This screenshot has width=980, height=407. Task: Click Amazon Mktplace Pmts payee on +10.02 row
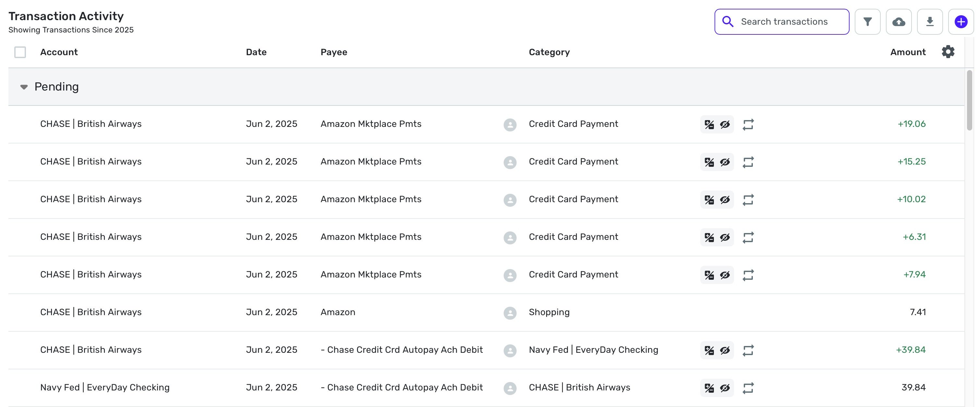[x=371, y=199]
